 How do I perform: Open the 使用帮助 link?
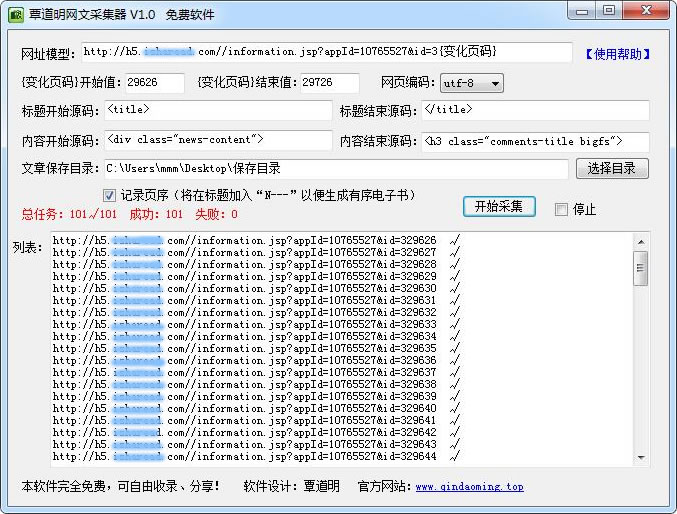tap(617, 54)
